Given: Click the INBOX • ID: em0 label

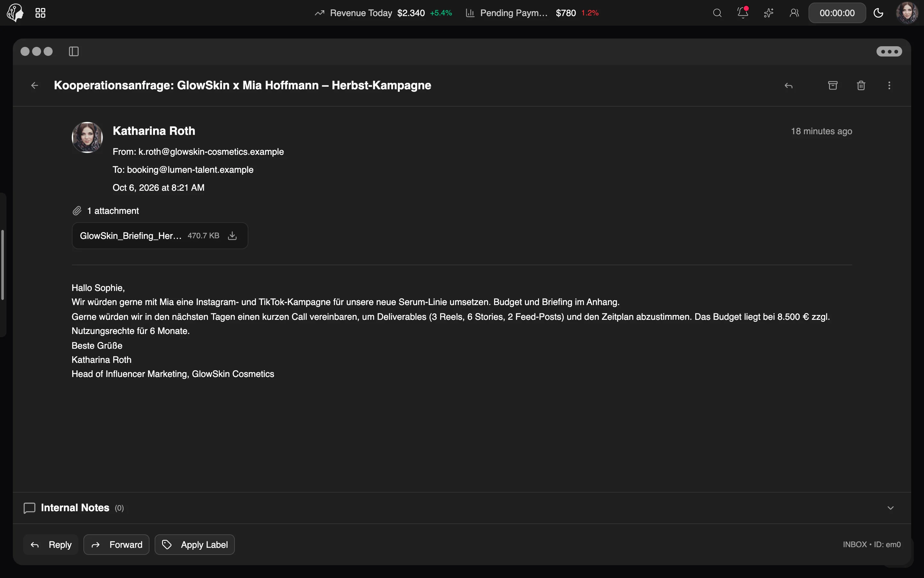Looking at the screenshot, I should [872, 545].
